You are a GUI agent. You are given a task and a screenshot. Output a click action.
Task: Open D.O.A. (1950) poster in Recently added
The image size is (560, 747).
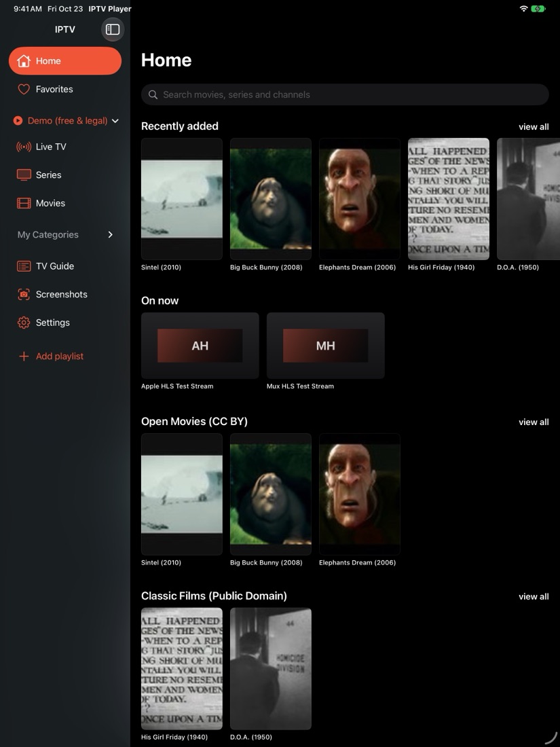529,199
